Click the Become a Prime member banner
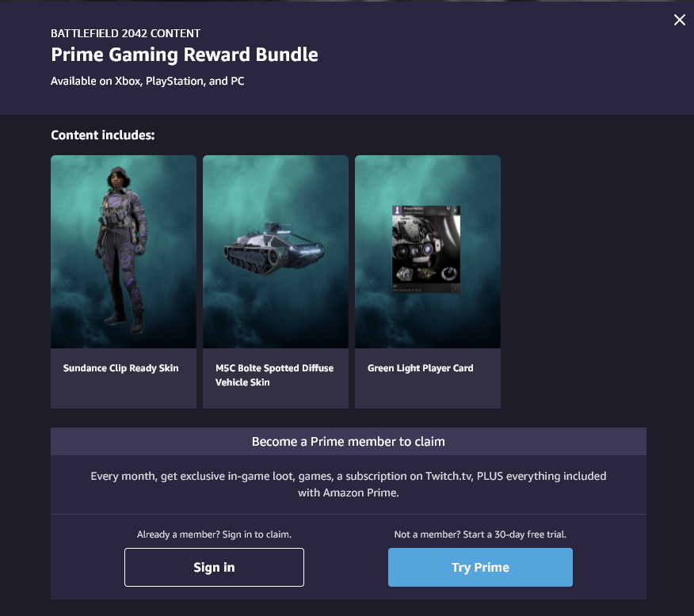This screenshot has width=694, height=616. [349, 442]
